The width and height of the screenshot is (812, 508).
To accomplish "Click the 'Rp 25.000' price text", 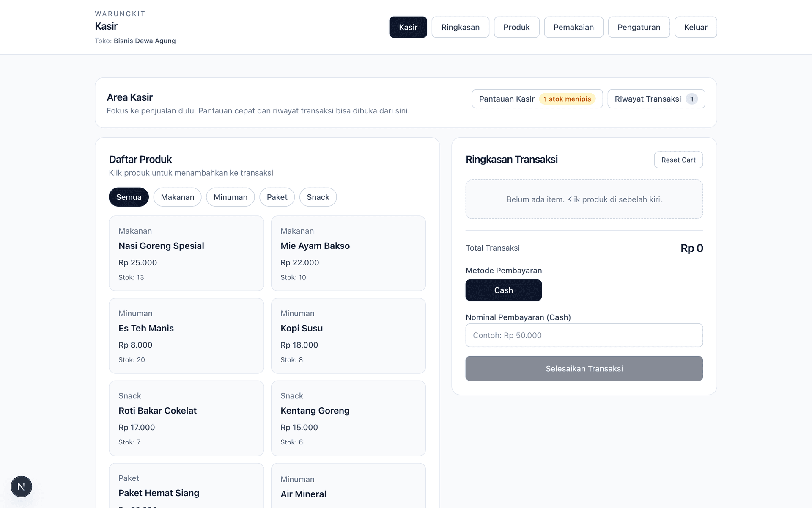I will [137, 262].
